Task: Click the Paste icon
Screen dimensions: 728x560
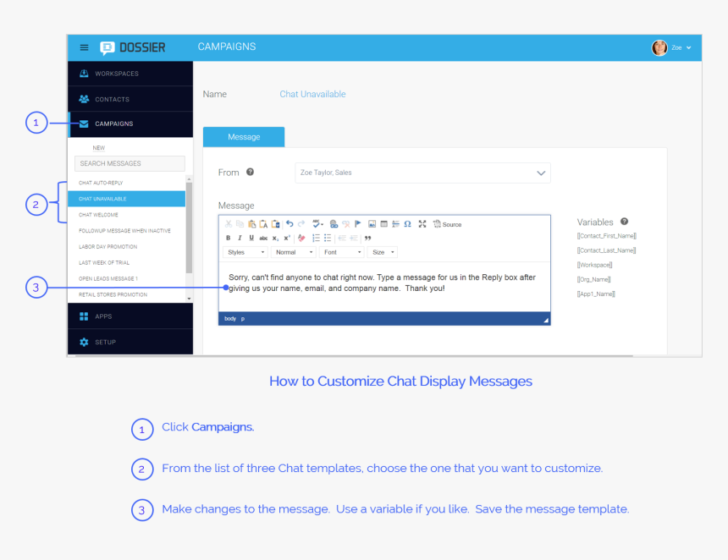Action: coord(251,224)
